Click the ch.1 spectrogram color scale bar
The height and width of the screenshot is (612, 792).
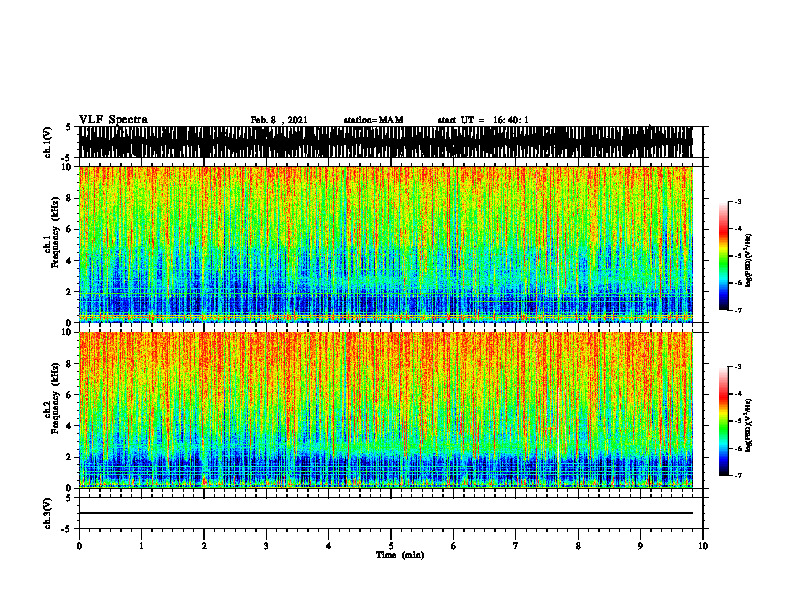click(x=723, y=256)
